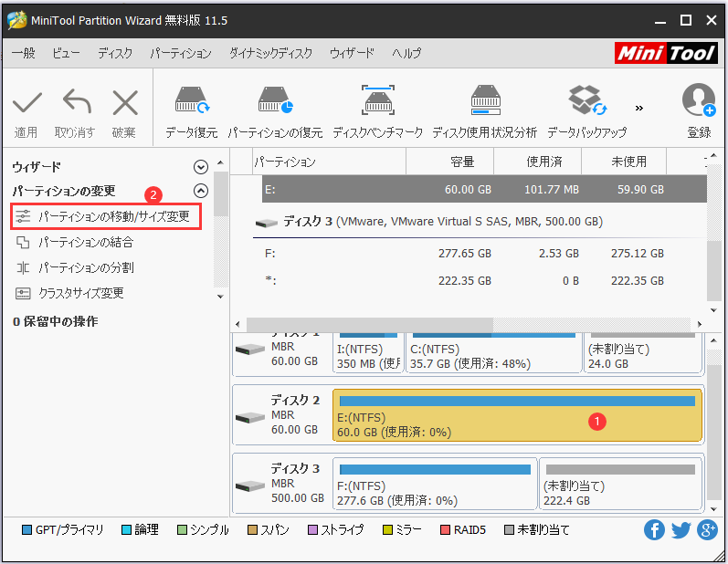Select Change Cluster Size (クラスタサイズ変更)
Screen dimensions: 728x564
coord(69,293)
